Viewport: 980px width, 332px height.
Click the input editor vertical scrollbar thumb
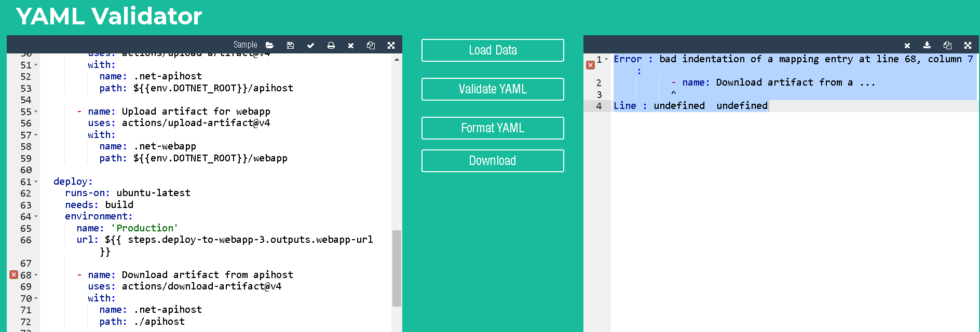pos(397,268)
